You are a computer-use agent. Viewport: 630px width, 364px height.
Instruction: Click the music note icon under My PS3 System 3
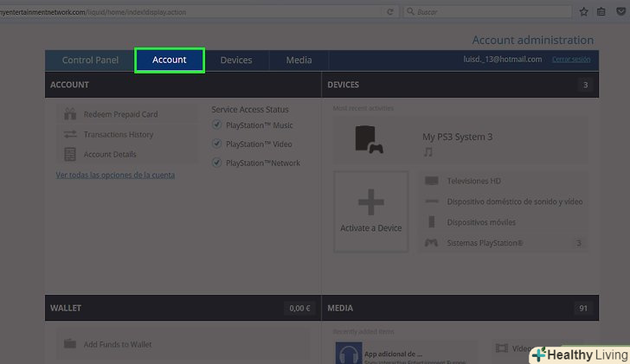coord(428,152)
